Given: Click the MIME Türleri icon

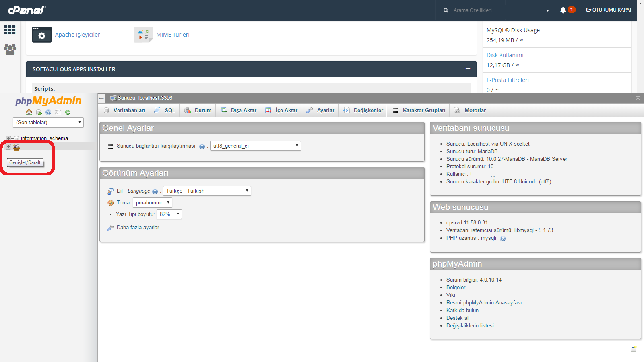Looking at the screenshot, I should pos(143,35).
